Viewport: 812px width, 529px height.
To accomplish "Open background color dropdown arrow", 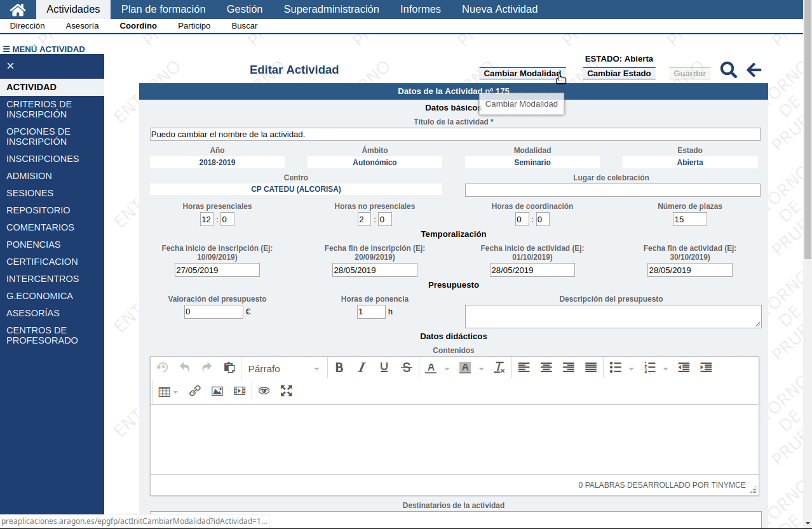I will click(481, 368).
